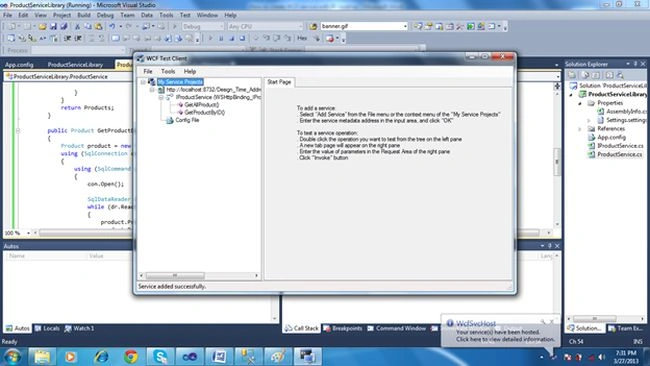
Task: Toggle Hex display in debug toolbar
Action: 302,38
